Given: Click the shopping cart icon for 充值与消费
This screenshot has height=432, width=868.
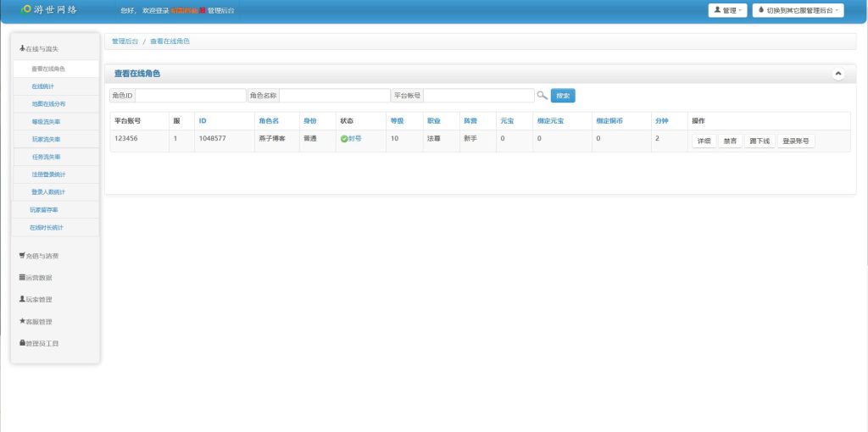Looking at the screenshot, I should click(22, 255).
